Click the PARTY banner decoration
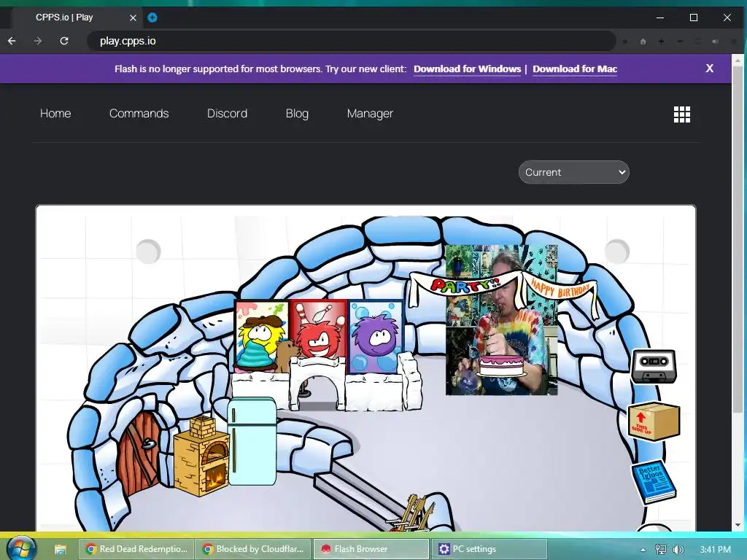 465,286
